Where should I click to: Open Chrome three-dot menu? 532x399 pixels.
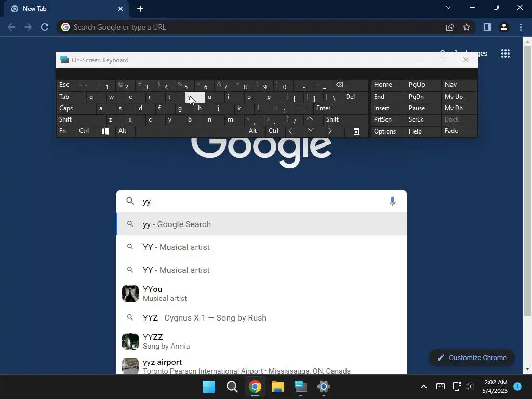click(521, 27)
